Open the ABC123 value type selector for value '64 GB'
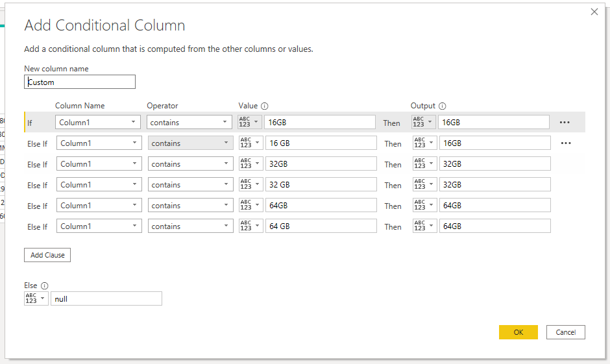 (251, 226)
